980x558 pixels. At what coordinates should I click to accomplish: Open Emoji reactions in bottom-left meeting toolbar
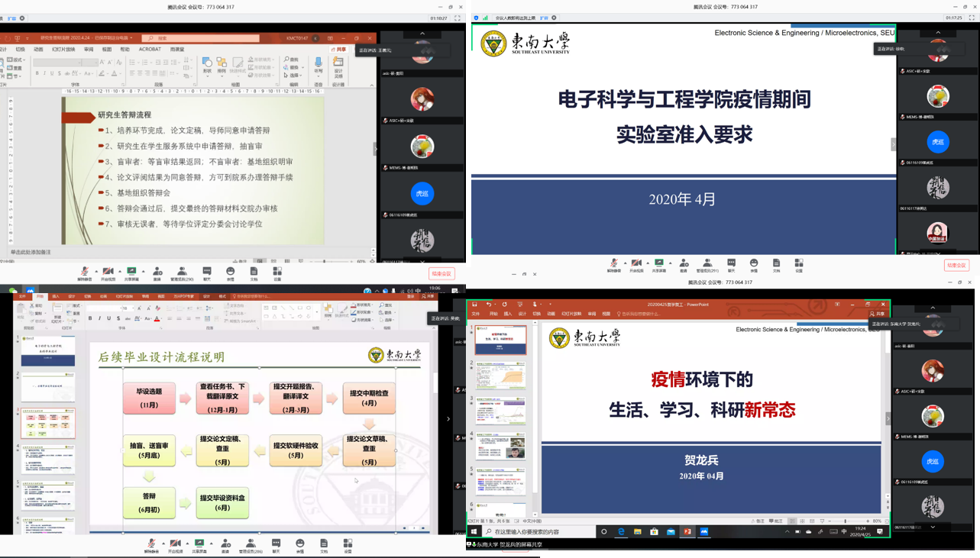coord(300,547)
